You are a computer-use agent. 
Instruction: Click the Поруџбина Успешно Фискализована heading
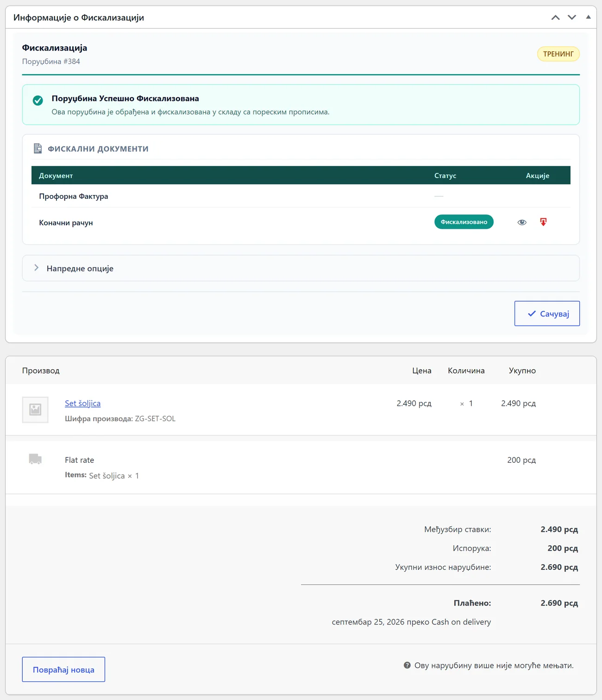tap(125, 98)
